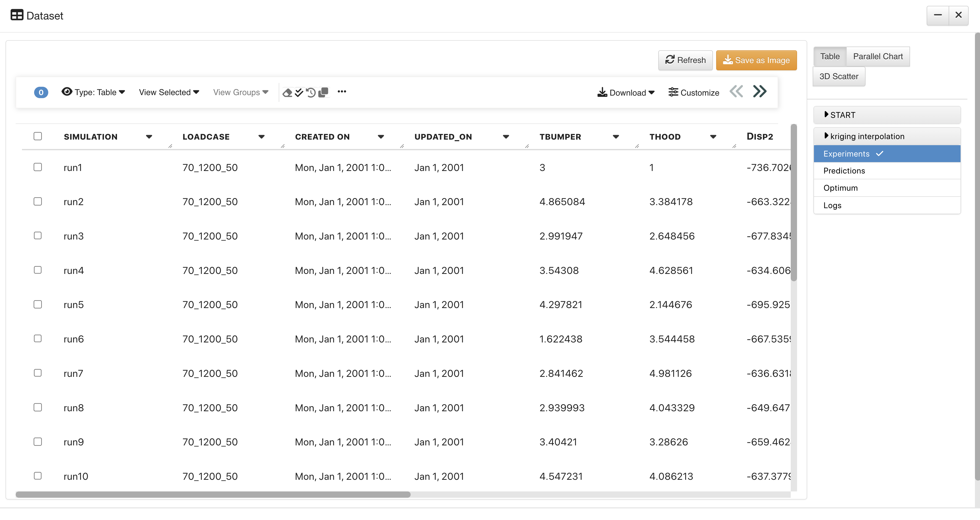
Task: Click the horizontal table scrollbar
Action: [213, 494]
